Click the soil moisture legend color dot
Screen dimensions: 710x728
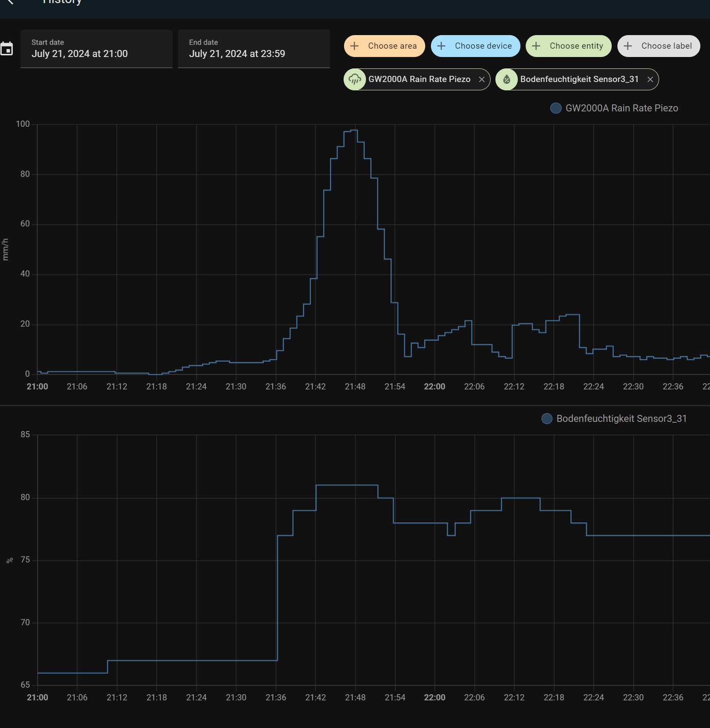coord(547,419)
